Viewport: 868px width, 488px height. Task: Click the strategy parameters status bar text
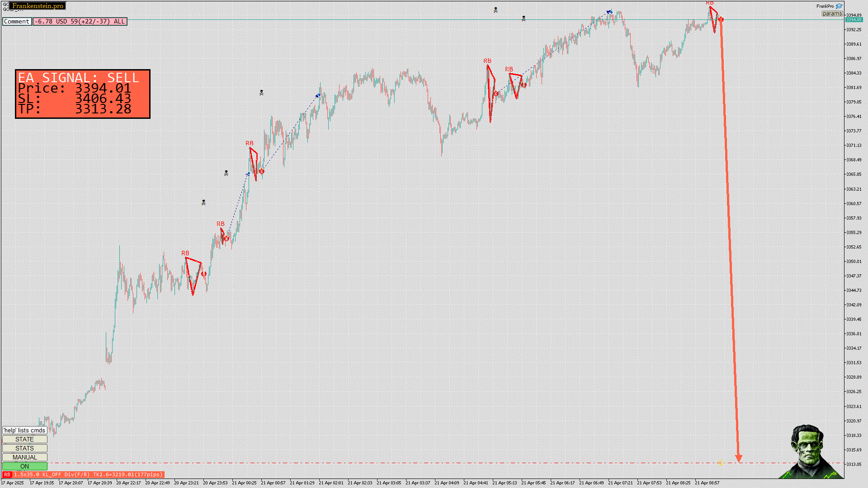[x=88, y=474]
